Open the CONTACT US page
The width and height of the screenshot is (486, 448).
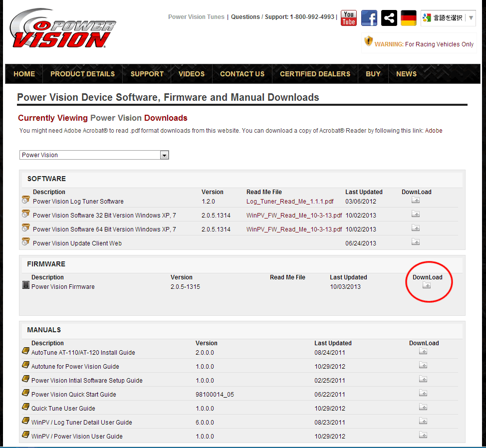coord(242,74)
